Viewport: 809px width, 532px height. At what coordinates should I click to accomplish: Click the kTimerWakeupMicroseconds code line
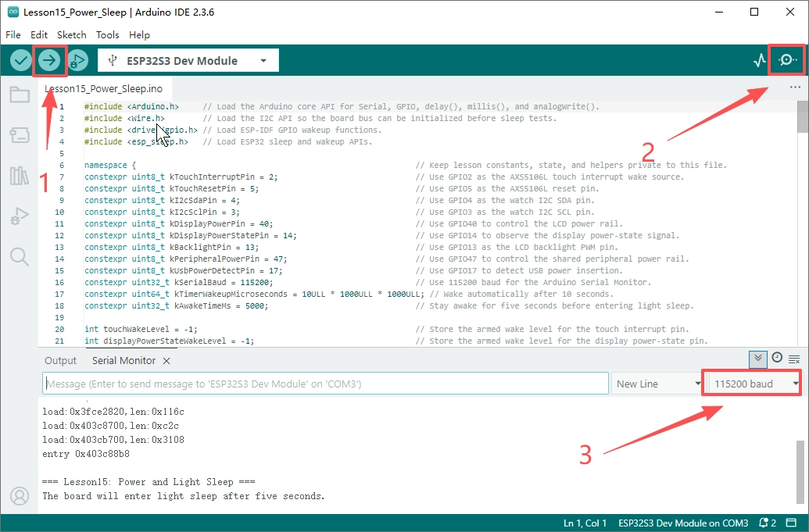click(254, 294)
